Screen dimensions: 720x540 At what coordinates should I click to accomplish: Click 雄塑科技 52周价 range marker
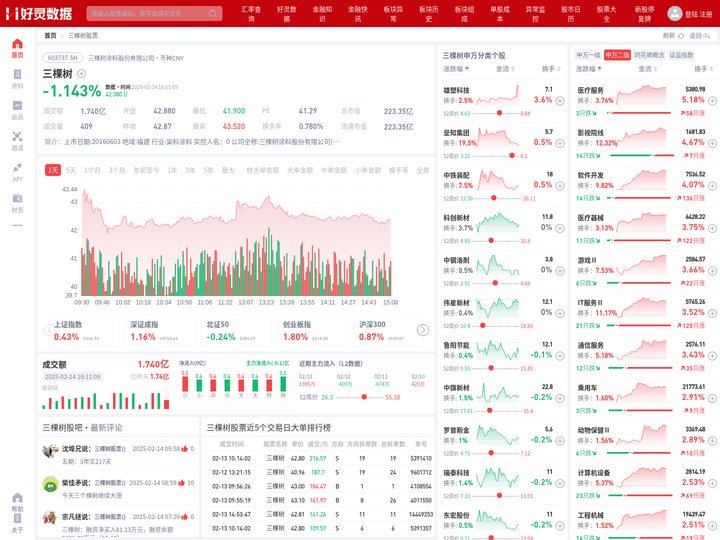coord(499,113)
